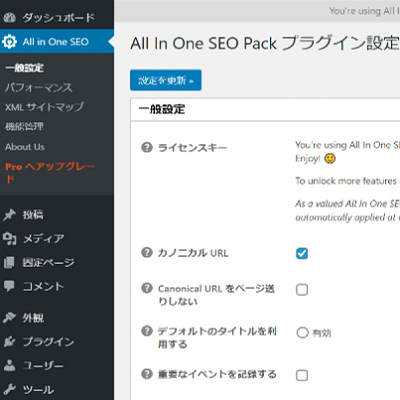Open 機能管理 submenu item
Image resolution: width=400 pixels, height=400 pixels.
coord(24,127)
